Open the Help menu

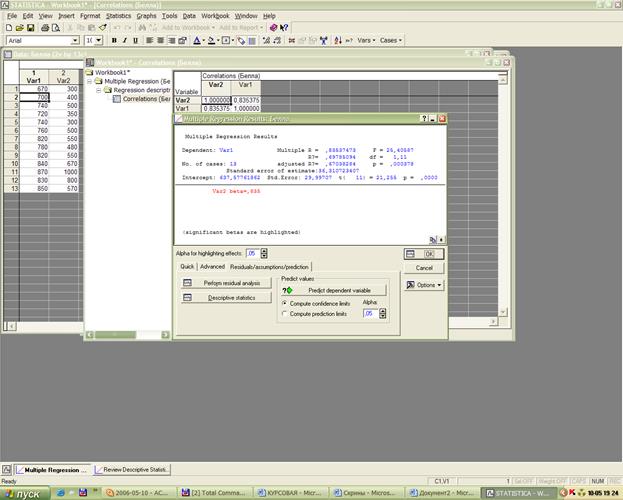[269, 16]
